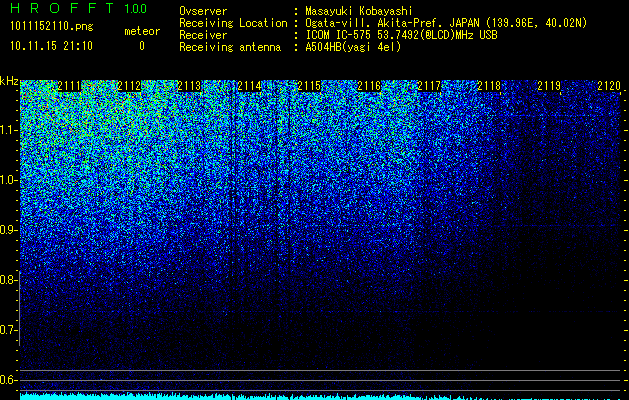
Task: Click the 0.6 kHz axis label
Action: pos(8,380)
